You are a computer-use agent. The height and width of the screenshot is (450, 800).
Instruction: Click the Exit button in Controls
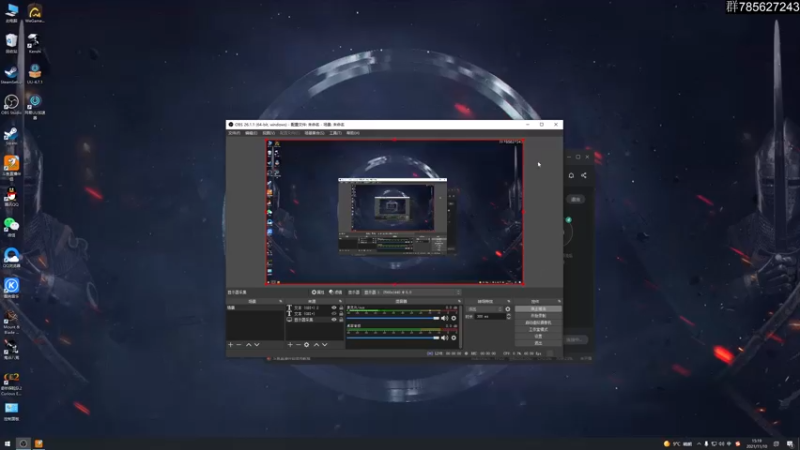[x=538, y=343]
